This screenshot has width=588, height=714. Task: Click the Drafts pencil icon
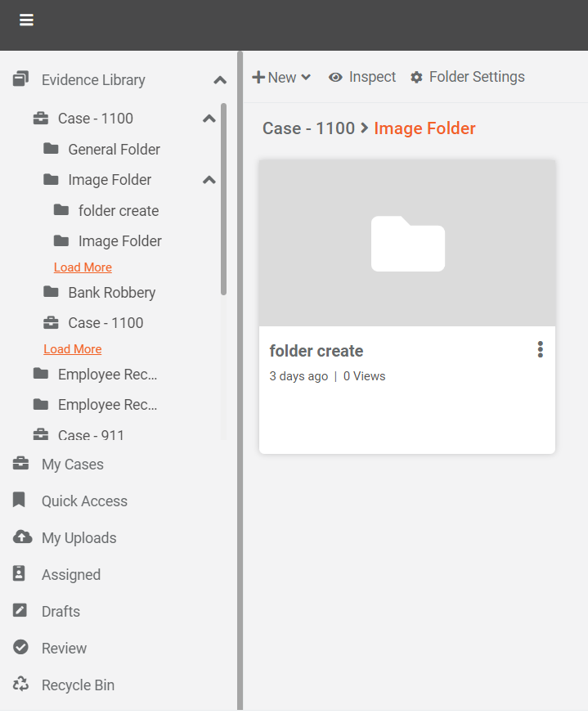click(20, 611)
